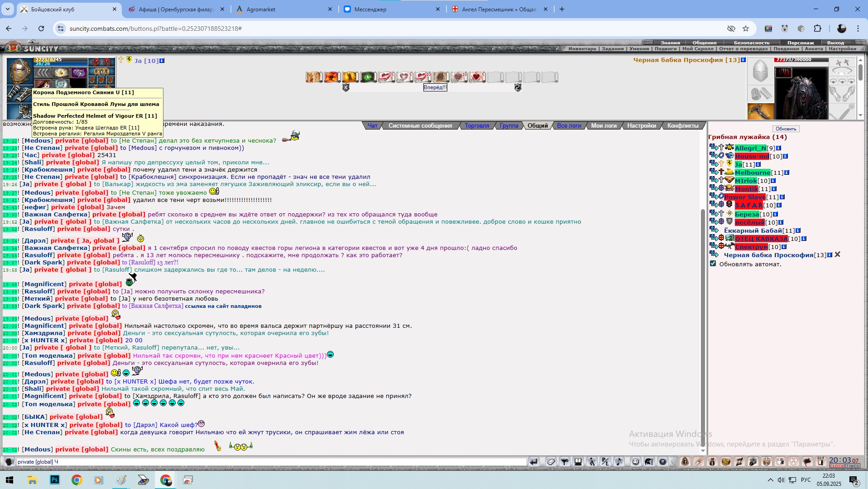This screenshot has height=489, width=868.
Task: Click the black flag icon in bottom toolbar
Action: (x=807, y=462)
